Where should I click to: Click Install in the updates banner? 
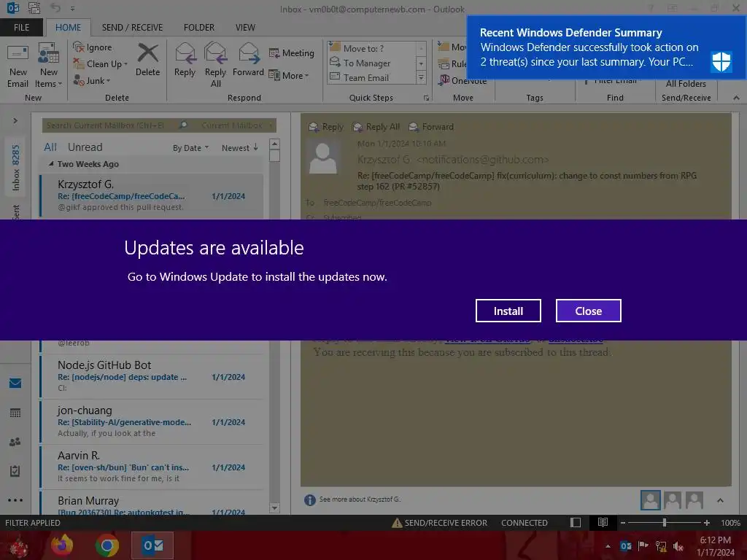coord(508,311)
